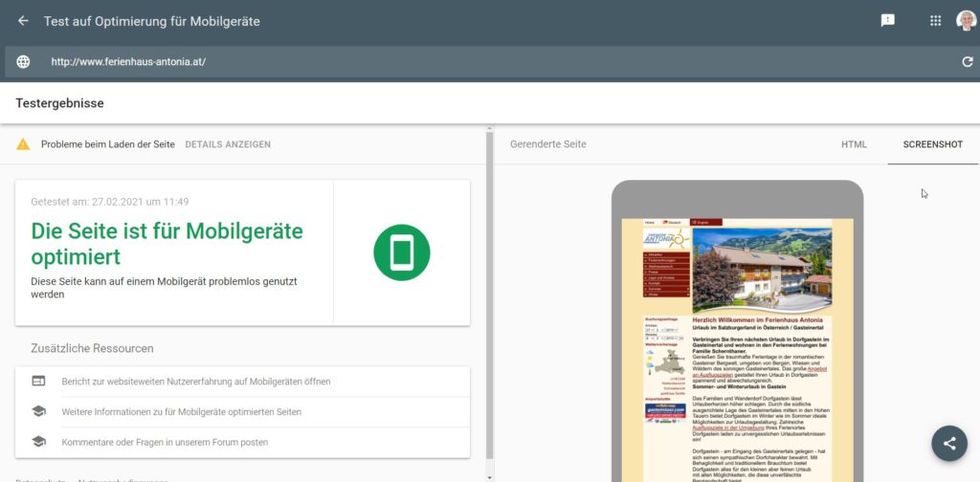980x482 pixels.
Task: Click the back arrow icon
Action: tap(23, 21)
